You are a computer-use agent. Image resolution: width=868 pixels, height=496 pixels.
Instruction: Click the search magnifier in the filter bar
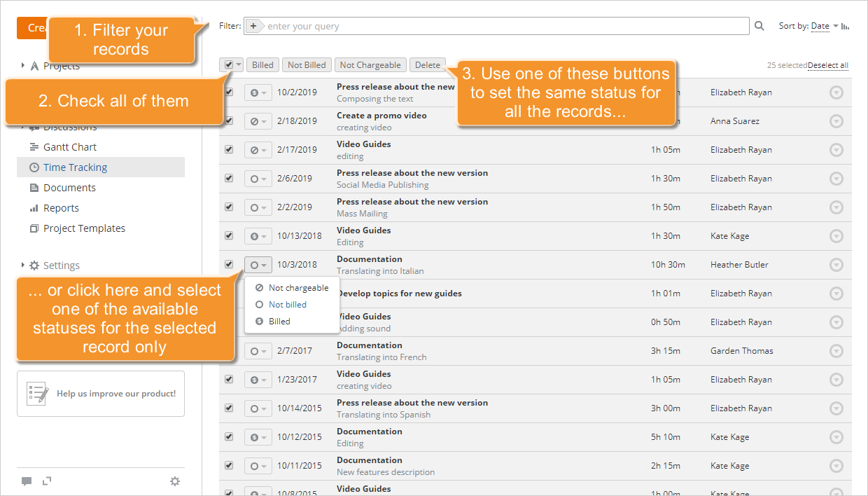click(759, 25)
